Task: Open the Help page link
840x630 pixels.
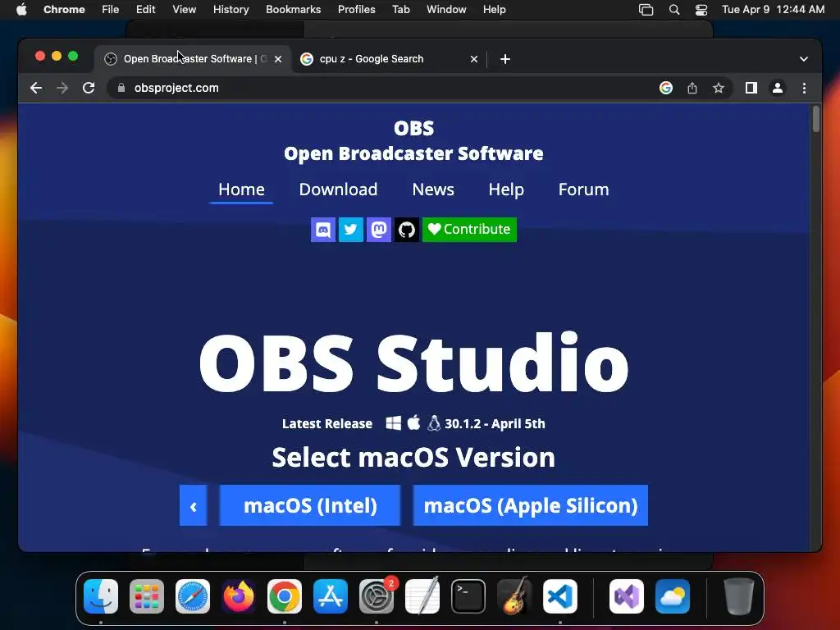Action: coord(506,189)
